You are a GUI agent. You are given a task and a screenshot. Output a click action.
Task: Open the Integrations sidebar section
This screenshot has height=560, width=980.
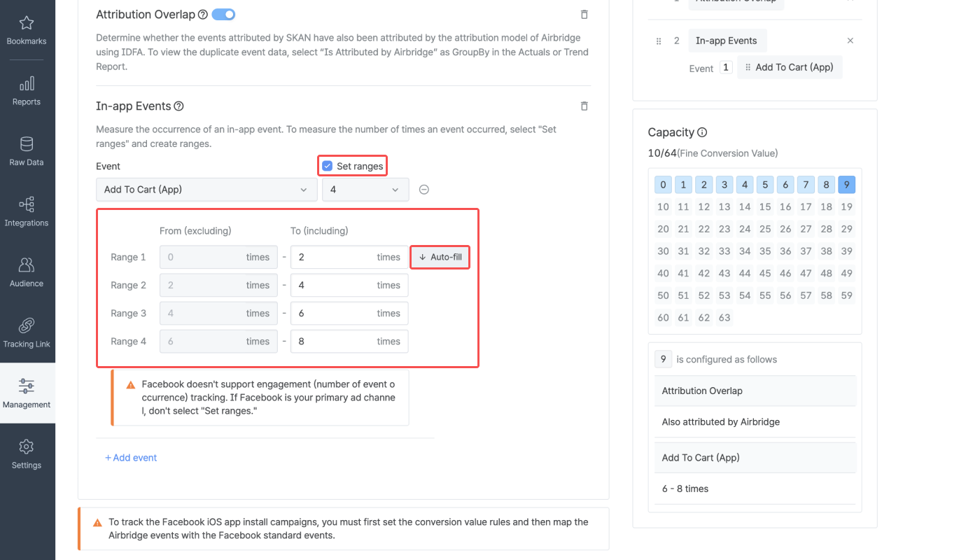pyautogui.click(x=26, y=211)
